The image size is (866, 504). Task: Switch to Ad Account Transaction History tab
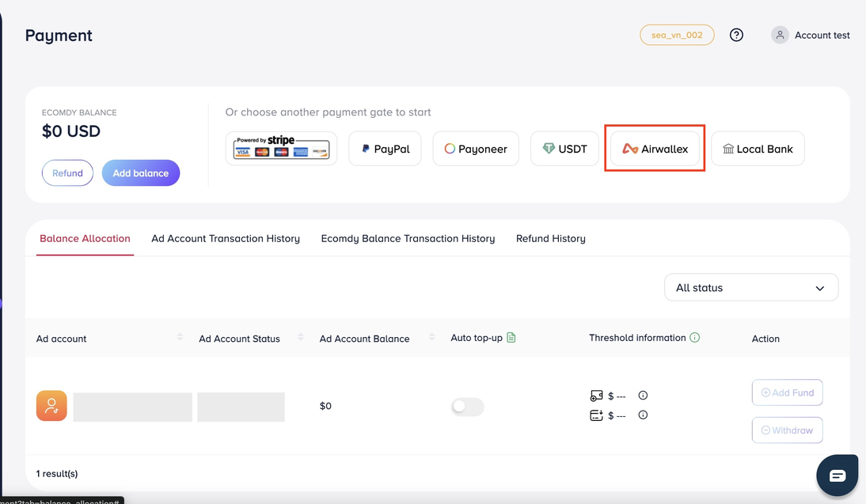tap(226, 238)
